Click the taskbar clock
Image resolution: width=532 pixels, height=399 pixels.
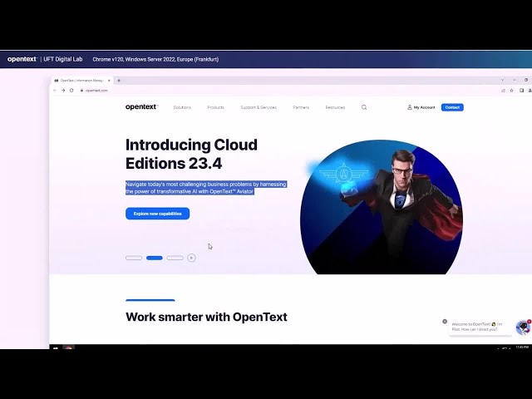[x=522, y=347]
